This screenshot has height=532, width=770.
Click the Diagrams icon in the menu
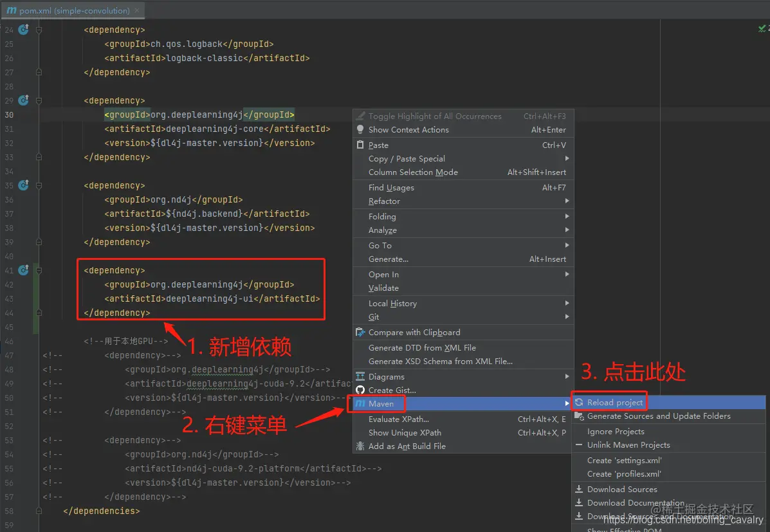360,377
